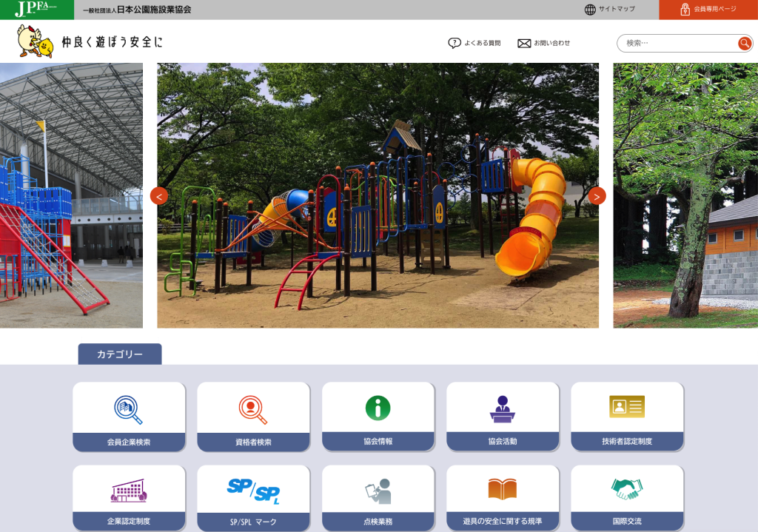
Task: Click the red search magnifier button
Action: pos(744,44)
